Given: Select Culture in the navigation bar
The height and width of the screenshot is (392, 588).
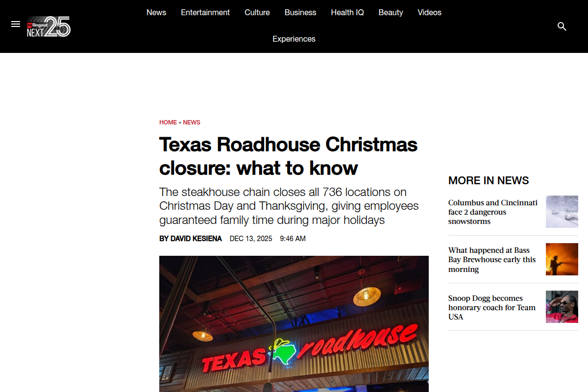Looking at the screenshot, I should [257, 13].
